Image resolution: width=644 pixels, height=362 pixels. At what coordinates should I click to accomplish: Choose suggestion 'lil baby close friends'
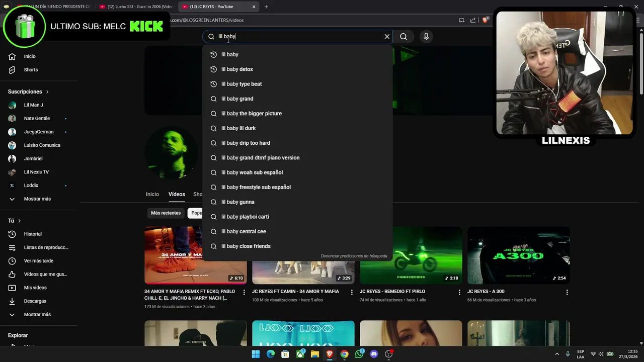click(x=297, y=246)
